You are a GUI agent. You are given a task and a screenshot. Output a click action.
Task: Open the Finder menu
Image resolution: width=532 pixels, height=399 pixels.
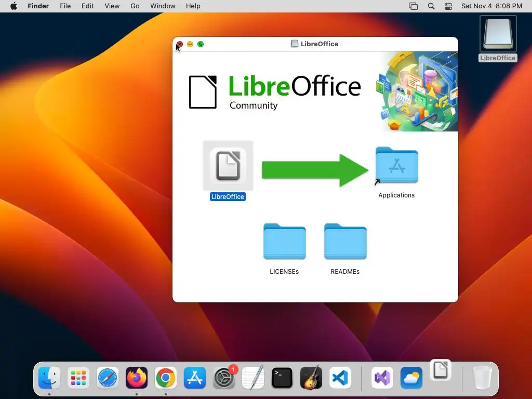pyautogui.click(x=38, y=6)
